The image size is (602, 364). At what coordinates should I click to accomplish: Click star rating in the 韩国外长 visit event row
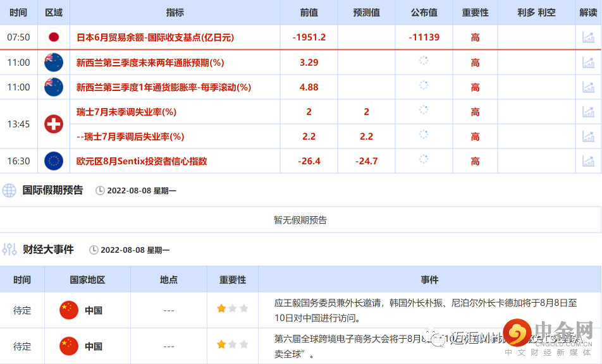233,308
